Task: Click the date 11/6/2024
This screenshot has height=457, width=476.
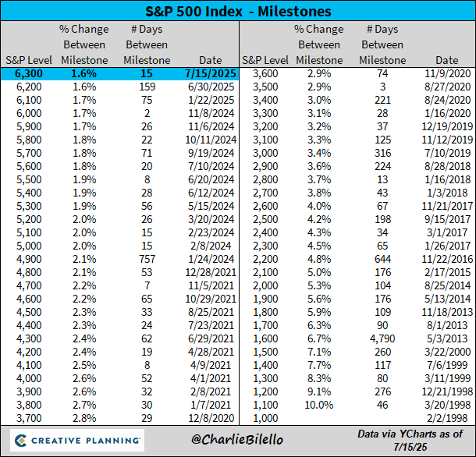Action: pos(211,126)
